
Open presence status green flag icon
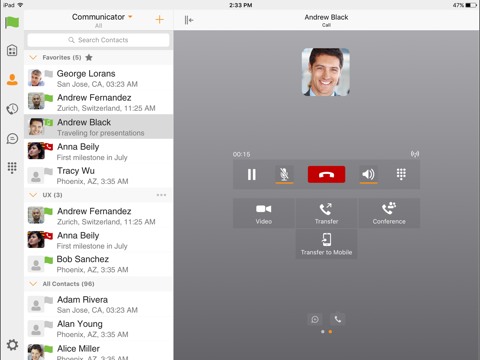coord(12,23)
